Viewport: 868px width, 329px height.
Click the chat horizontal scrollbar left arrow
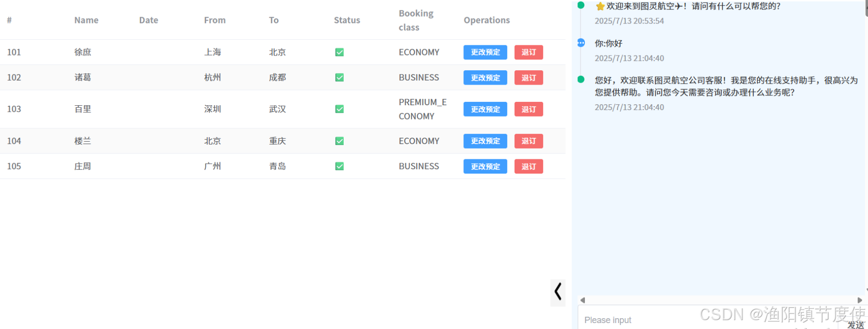pyautogui.click(x=582, y=300)
